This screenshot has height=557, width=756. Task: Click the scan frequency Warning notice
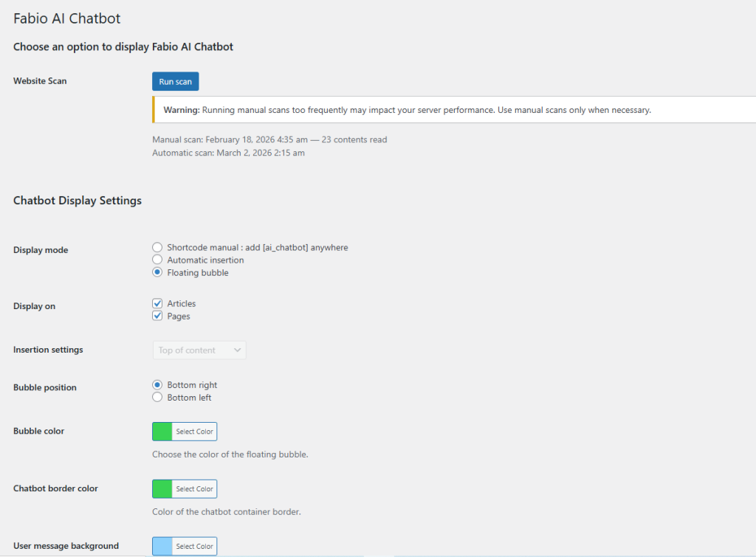point(407,110)
